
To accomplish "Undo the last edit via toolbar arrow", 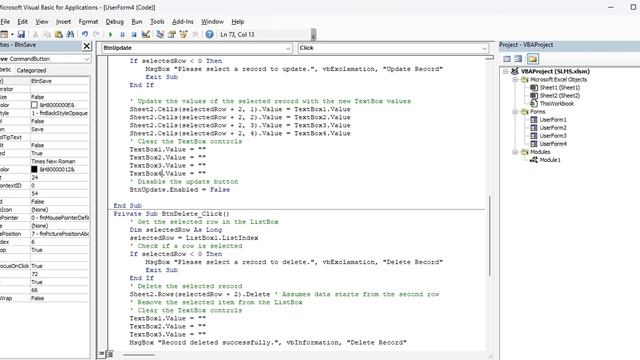I will click(84, 35).
